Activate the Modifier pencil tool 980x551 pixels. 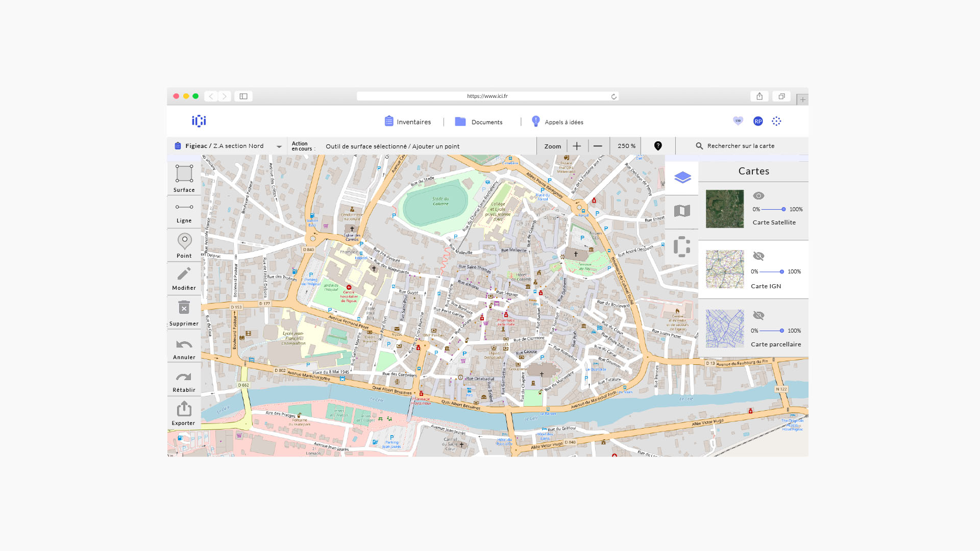(184, 278)
